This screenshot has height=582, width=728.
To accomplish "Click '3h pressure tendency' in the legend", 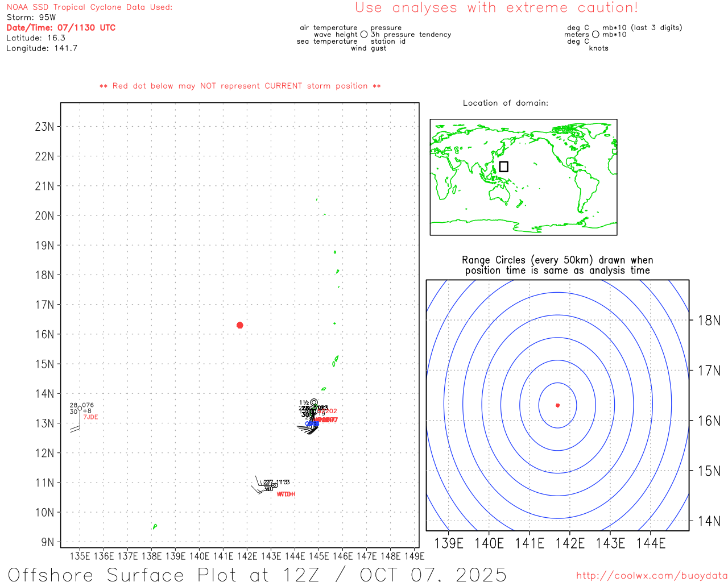I will pyautogui.click(x=411, y=35).
